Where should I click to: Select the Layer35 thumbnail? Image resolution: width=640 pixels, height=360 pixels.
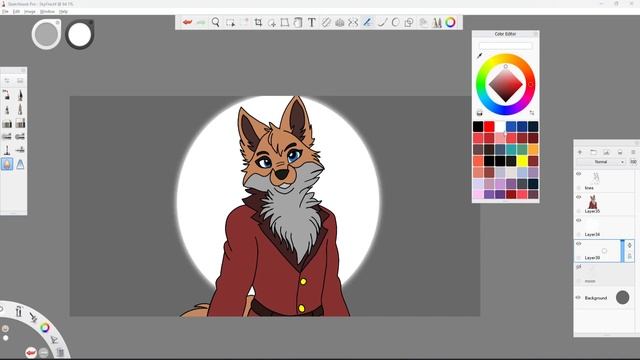coord(593,202)
